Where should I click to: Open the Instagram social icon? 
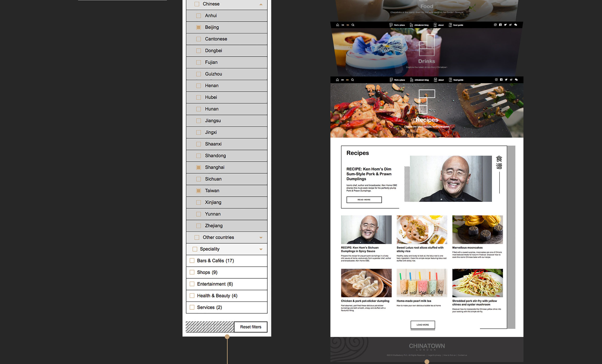tap(496, 80)
